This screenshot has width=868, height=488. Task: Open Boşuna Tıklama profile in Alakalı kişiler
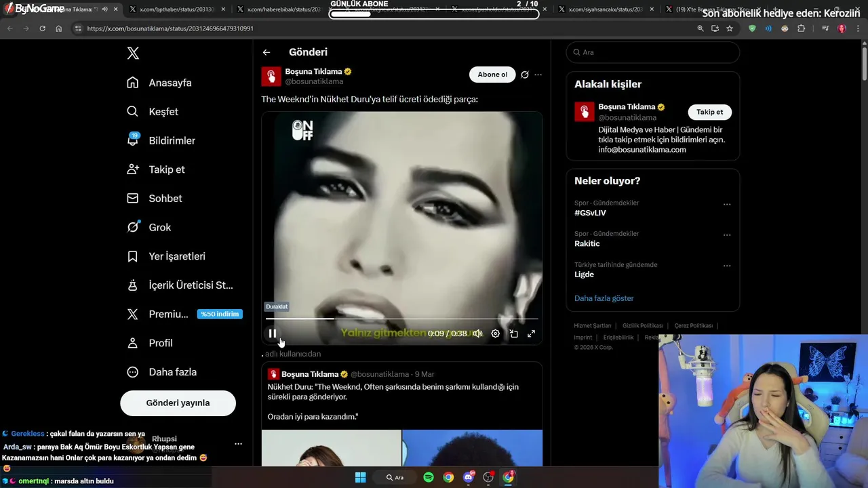coord(627,106)
